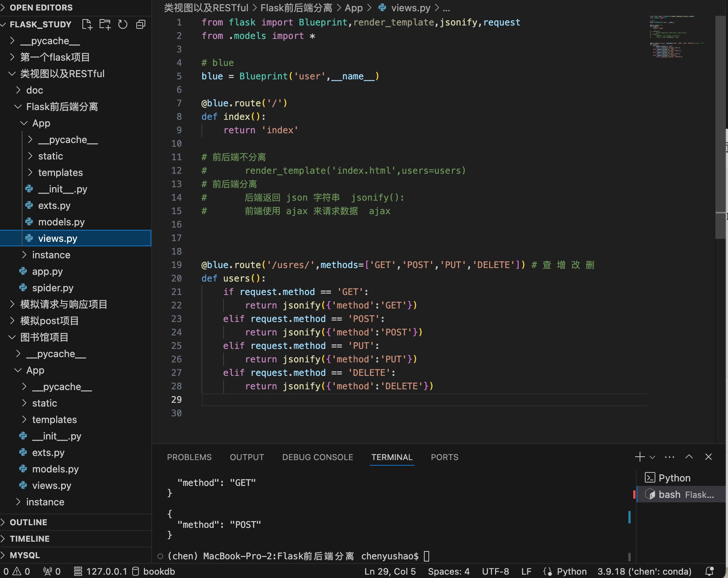The width and height of the screenshot is (728, 578).
Task: Open notifications bell in status bar
Action: tap(709, 571)
